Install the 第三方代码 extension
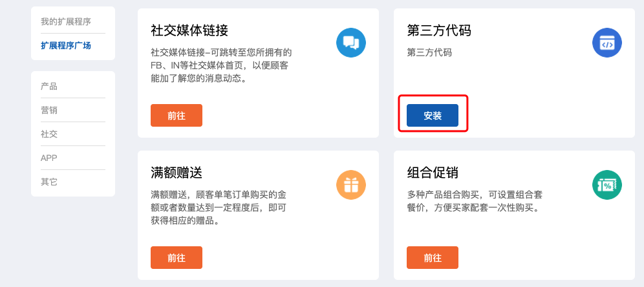 (x=433, y=115)
